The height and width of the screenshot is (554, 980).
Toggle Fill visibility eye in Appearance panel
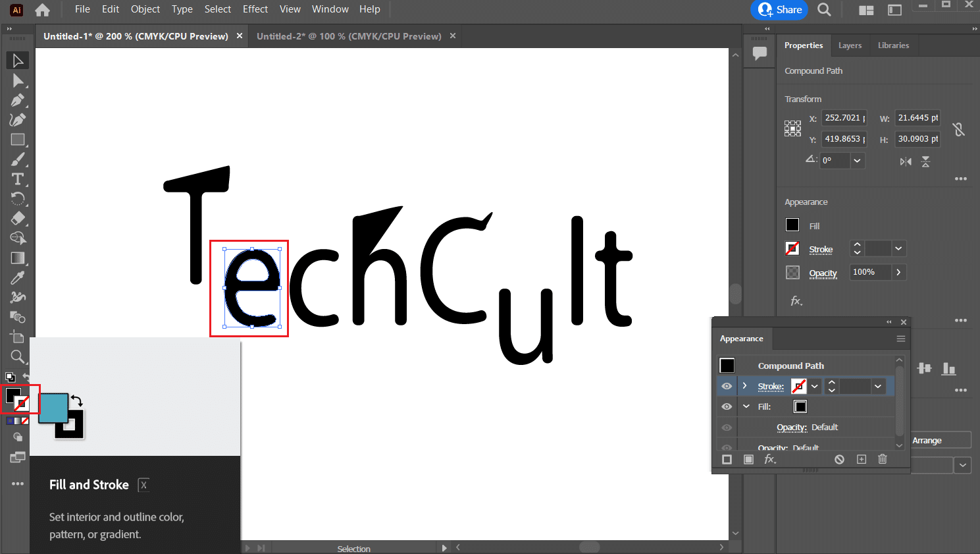click(727, 406)
